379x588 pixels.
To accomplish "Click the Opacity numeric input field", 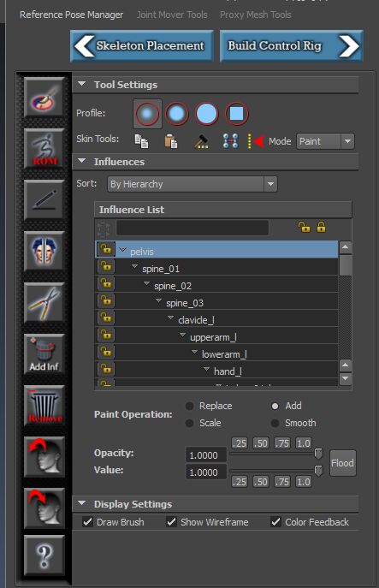I will (x=206, y=455).
